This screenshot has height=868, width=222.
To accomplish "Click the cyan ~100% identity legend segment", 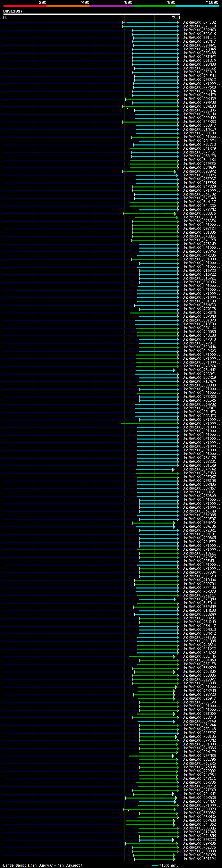I will [197, 6].
